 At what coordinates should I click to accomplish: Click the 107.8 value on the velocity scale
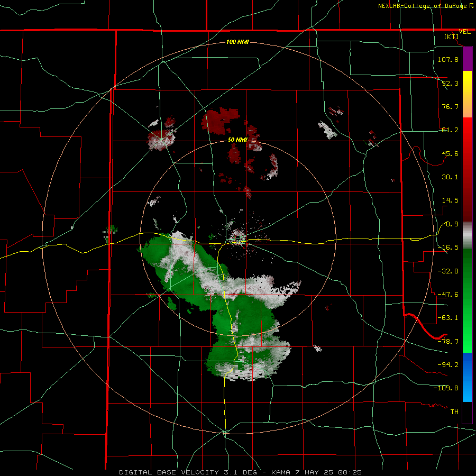coord(448,59)
